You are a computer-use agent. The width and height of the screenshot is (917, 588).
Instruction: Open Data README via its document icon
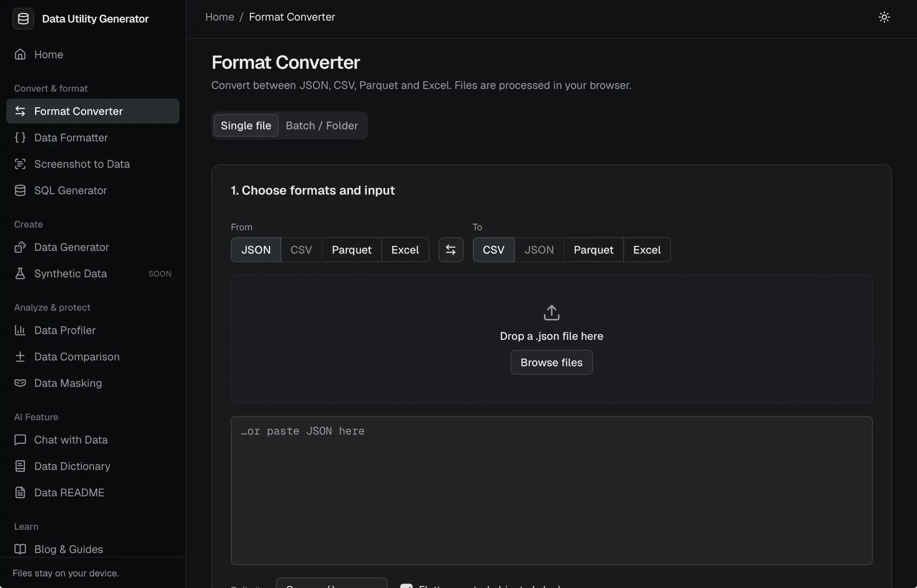point(20,492)
